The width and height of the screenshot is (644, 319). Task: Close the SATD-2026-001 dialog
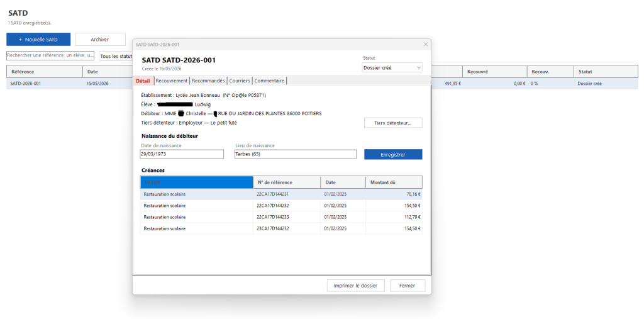pyautogui.click(x=426, y=45)
